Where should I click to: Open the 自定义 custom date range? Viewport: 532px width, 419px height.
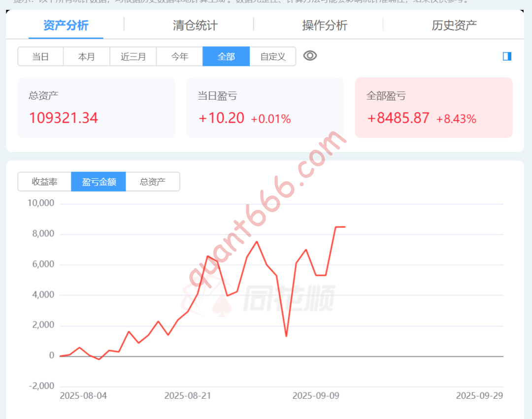[x=273, y=57]
